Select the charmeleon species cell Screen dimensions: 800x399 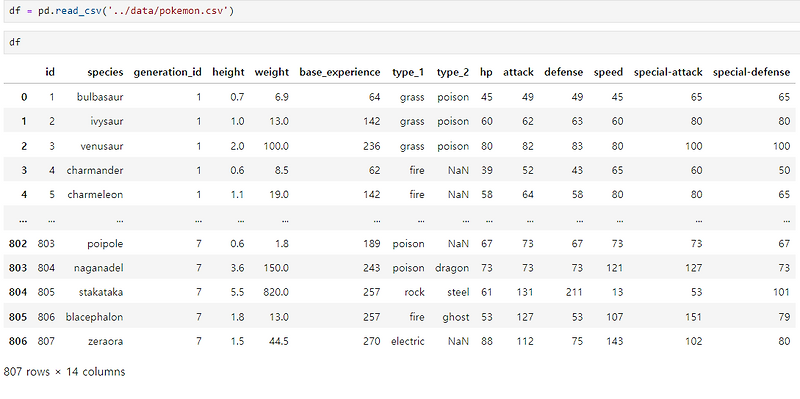pyautogui.click(x=95, y=194)
